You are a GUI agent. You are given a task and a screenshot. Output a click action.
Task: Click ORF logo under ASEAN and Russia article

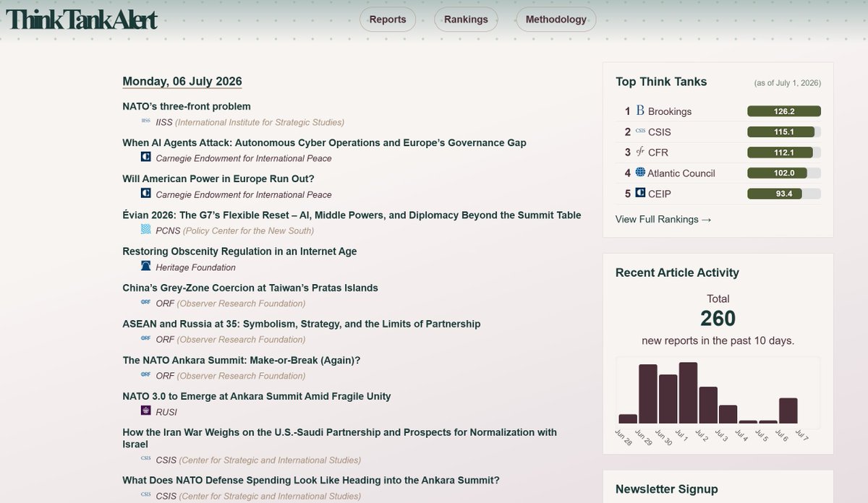[145, 339]
